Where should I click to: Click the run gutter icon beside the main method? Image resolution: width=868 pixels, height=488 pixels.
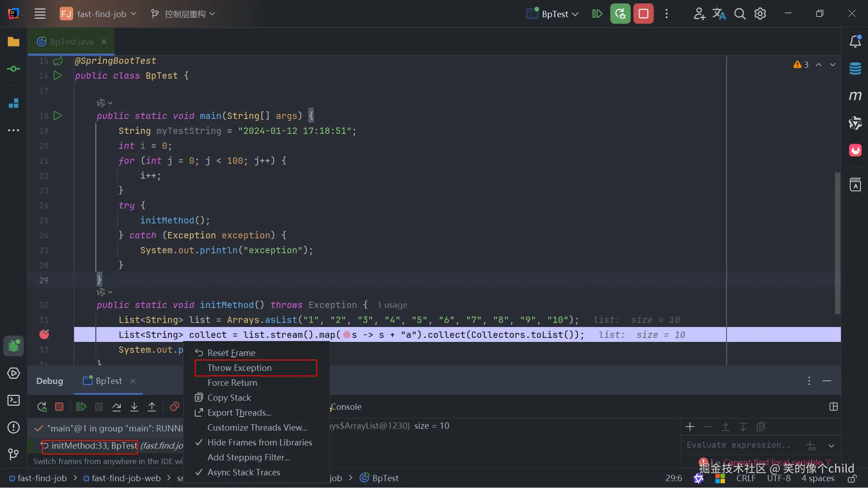click(57, 116)
